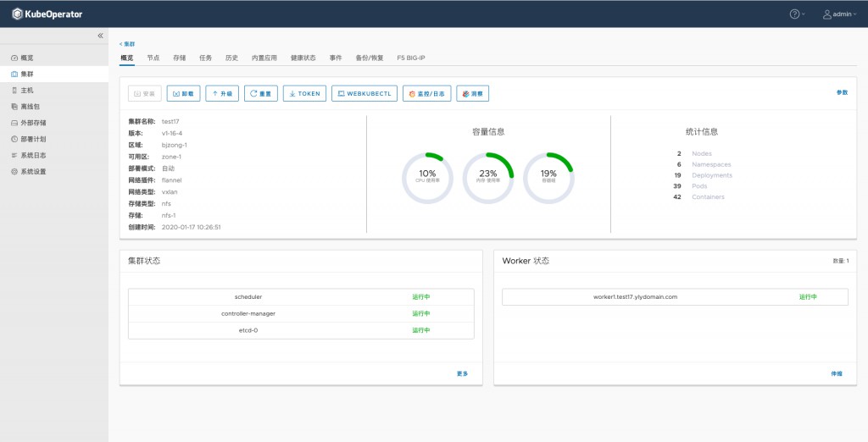
Task: Switch to the 存储 tab
Action: 180,58
